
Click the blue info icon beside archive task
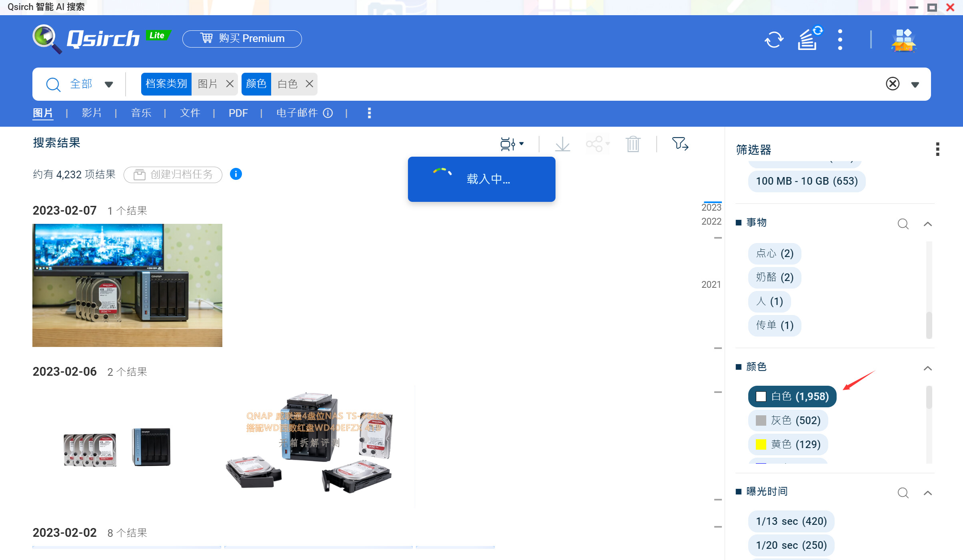pos(236,174)
